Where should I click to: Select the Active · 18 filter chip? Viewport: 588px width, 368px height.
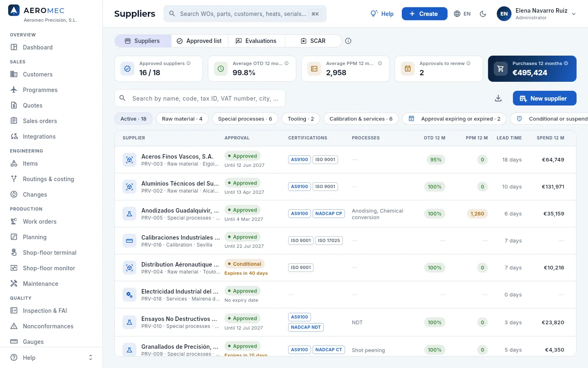coord(134,119)
